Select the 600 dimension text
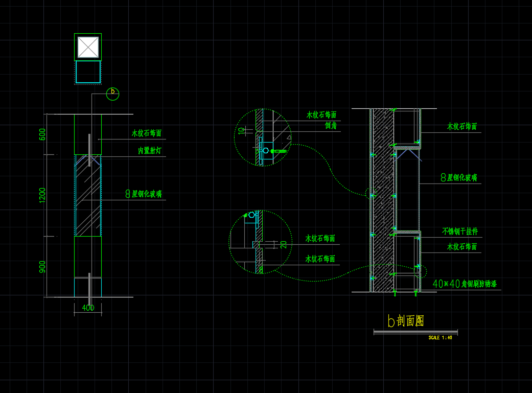The width and height of the screenshot is (532, 393). coord(42,134)
